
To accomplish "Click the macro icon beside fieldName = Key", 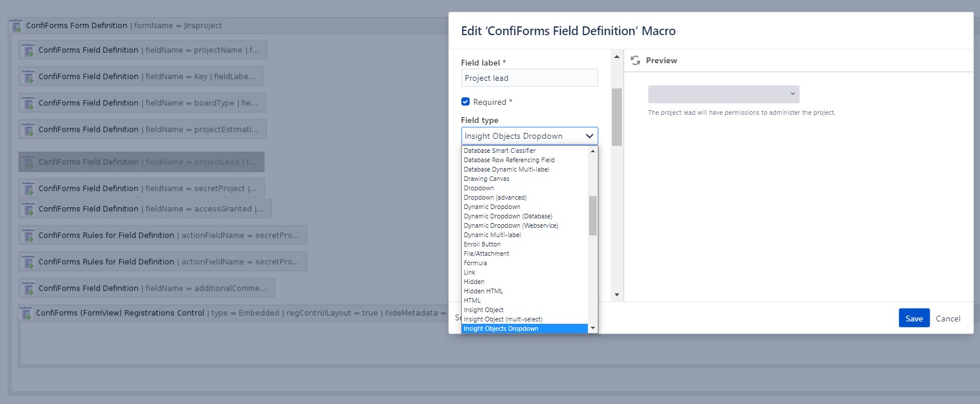I will coord(28,77).
